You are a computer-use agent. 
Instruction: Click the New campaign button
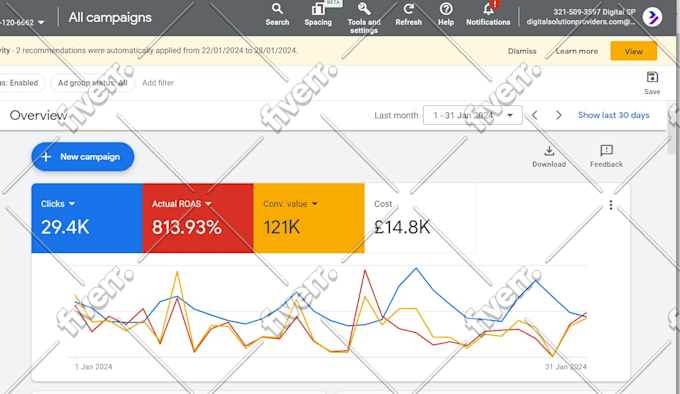[x=82, y=156]
